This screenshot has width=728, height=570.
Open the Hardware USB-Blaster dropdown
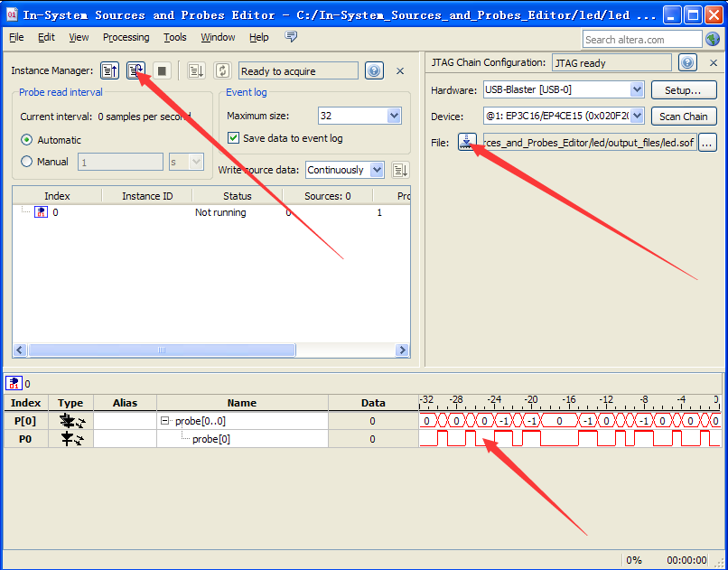coord(636,89)
